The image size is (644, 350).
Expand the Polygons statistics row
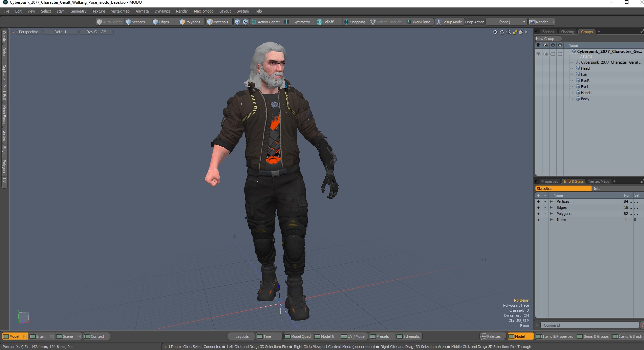point(551,214)
